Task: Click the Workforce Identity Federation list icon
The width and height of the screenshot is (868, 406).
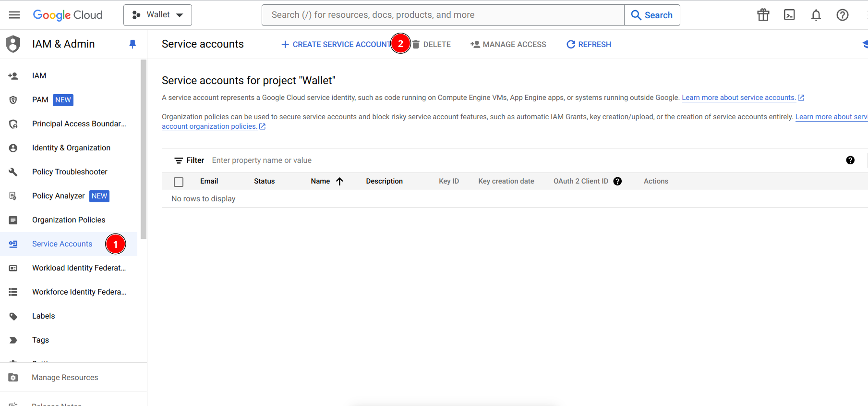Action: (13, 292)
